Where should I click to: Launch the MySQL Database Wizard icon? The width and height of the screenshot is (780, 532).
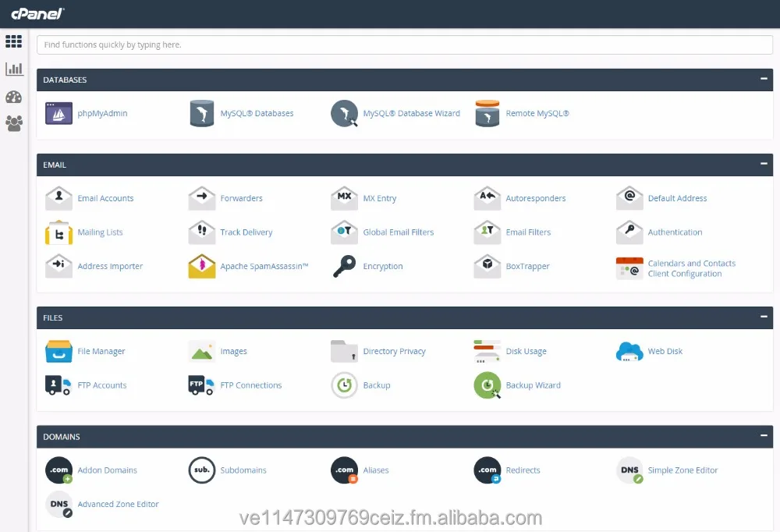(345, 113)
